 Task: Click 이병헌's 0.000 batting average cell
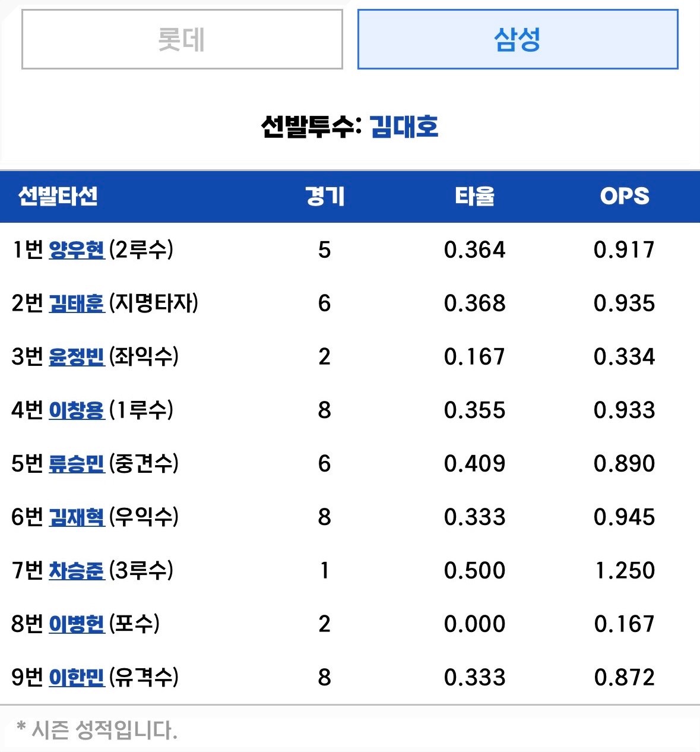coord(474,624)
